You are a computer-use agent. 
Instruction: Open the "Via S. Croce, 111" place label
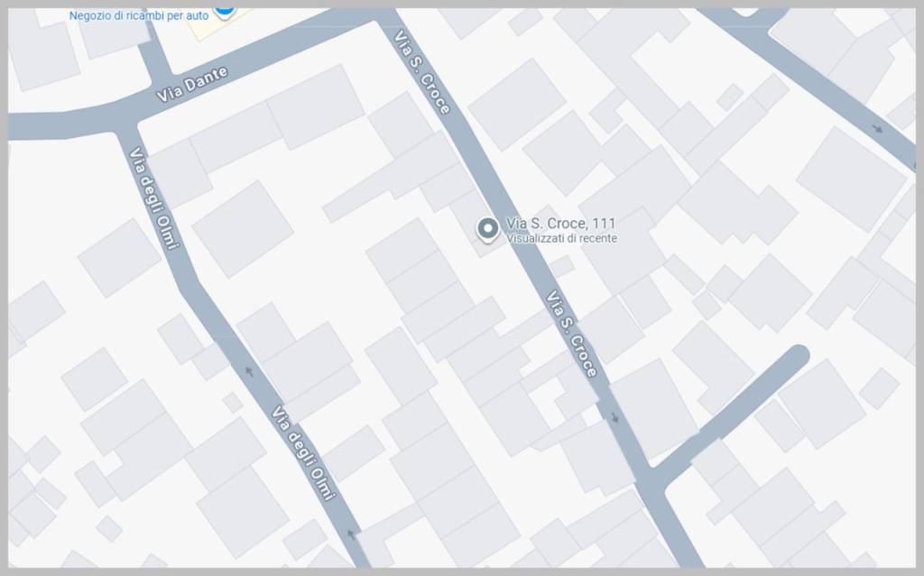[x=561, y=223]
